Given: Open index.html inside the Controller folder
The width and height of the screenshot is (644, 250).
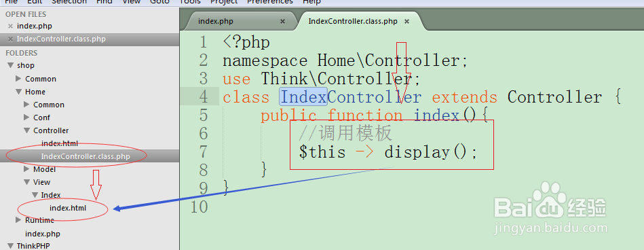Looking at the screenshot, I should (60, 143).
